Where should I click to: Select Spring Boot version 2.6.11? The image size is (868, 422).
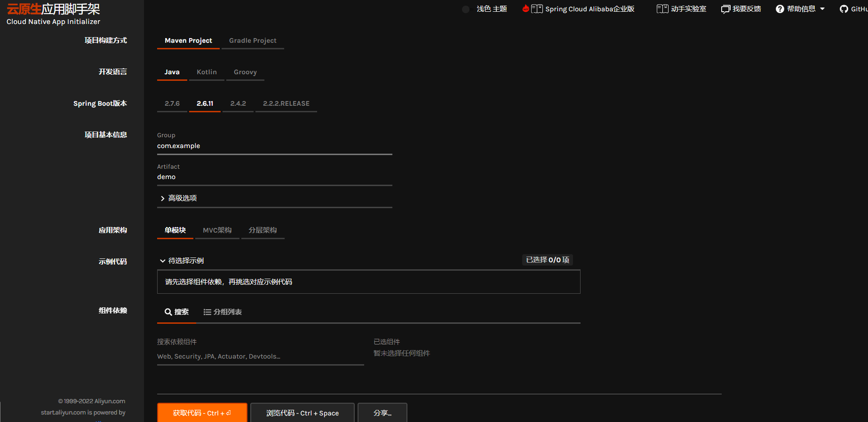click(x=205, y=104)
